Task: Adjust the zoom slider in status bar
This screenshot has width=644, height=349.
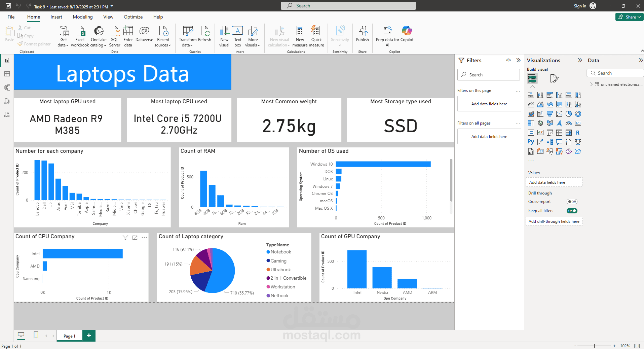Action: (595, 346)
